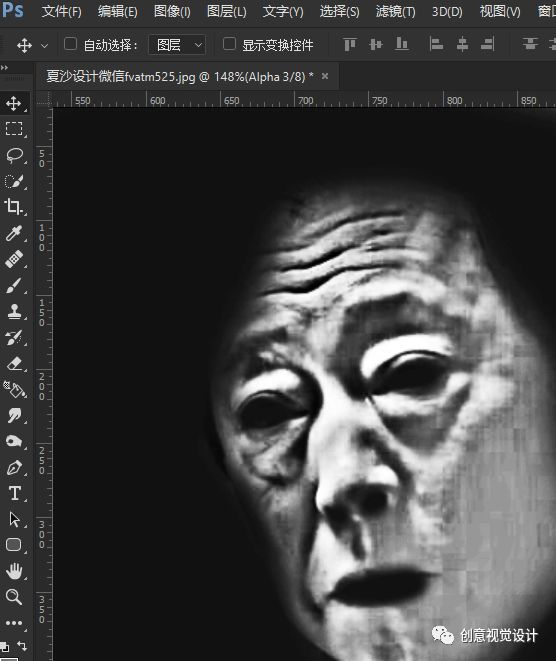Open the 图层(L) menu
Image resolution: width=556 pixels, height=661 pixels.
227,11
